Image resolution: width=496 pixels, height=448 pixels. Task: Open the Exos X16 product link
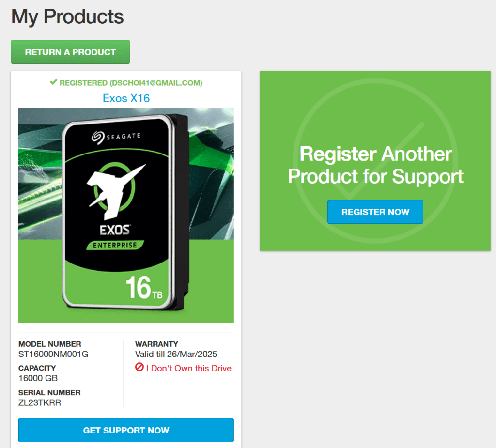click(x=126, y=98)
